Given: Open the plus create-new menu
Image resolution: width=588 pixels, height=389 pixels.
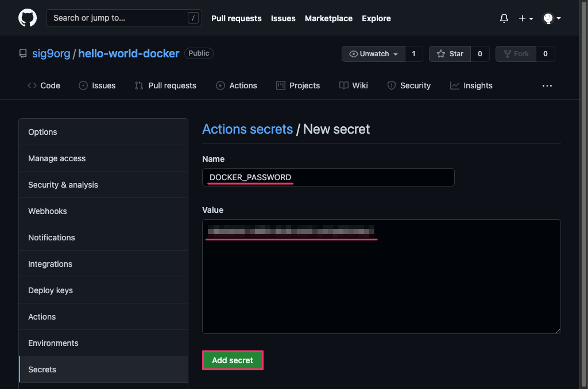Looking at the screenshot, I should [526, 18].
